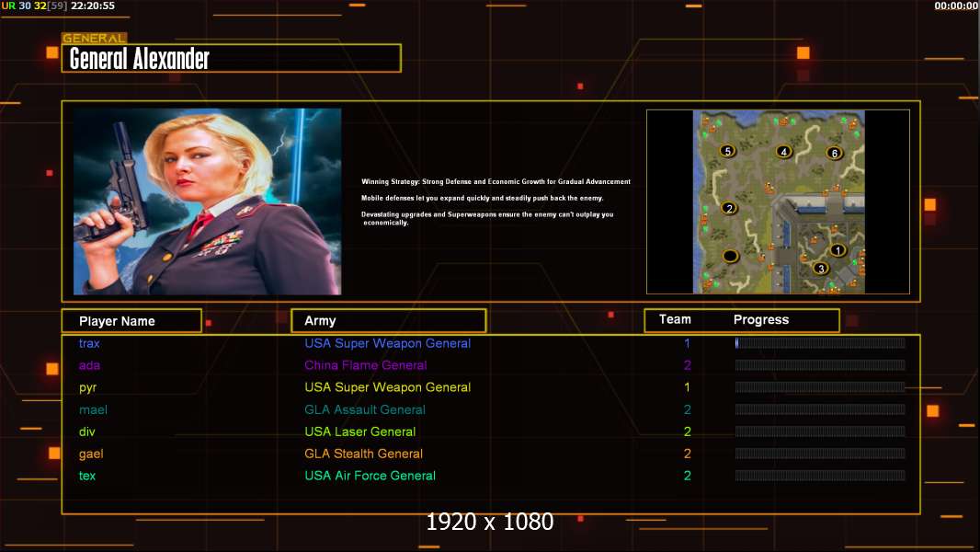Select player name gael
Viewport: 980px width, 552px height.
click(x=91, y=454)
